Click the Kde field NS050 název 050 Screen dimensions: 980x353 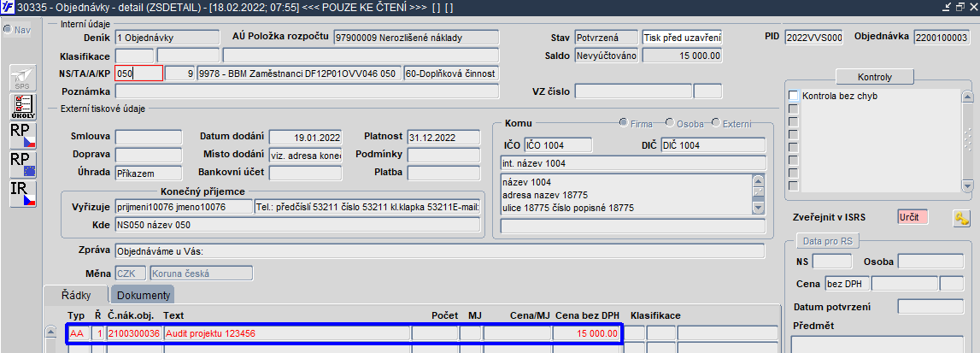(x=297, y=225)
